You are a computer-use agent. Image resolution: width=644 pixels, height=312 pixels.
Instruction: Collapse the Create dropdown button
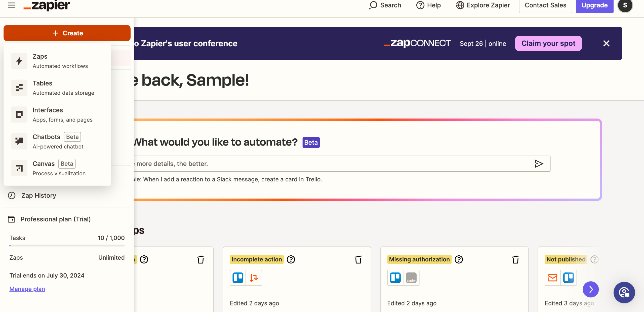point(67,33)
